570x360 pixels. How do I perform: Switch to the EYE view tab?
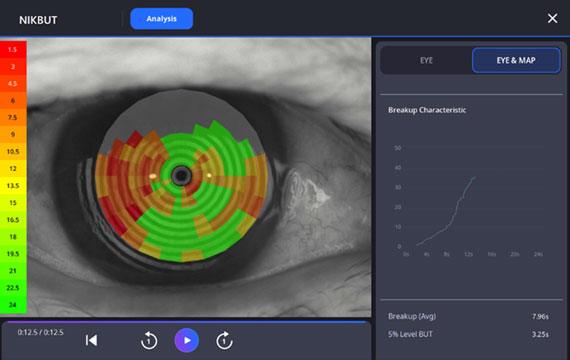tap(426, 60)
